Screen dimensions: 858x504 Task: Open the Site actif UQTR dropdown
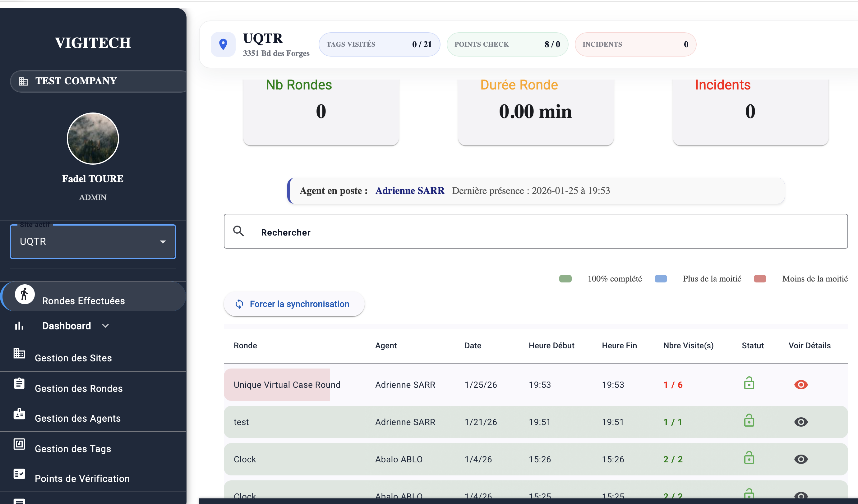93,242
